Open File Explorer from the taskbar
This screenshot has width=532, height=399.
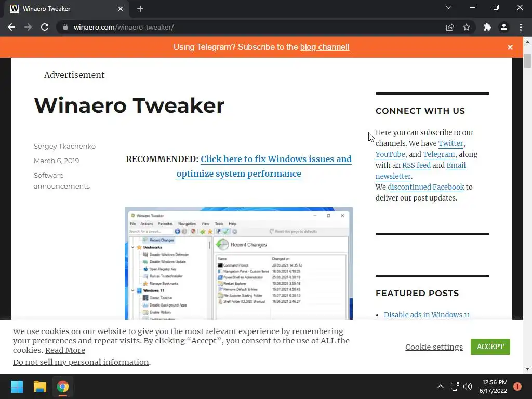(39, 387)
